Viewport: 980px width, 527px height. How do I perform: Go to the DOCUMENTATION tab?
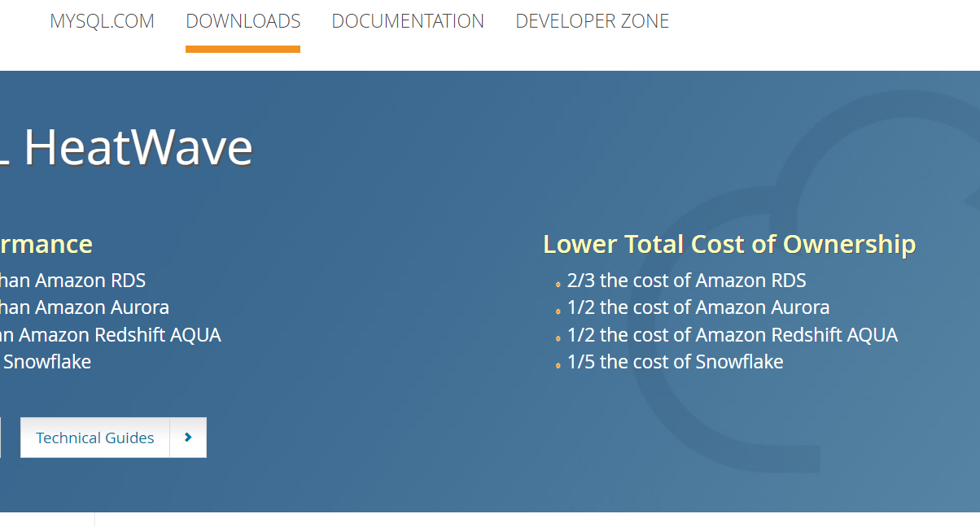[x=408, y=21]
